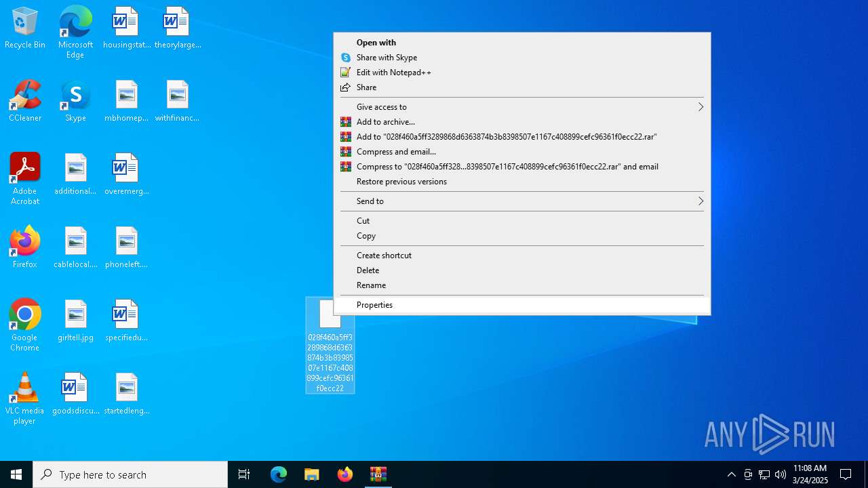Select the mbhomep image file icon
Image resolution: width=868 pixels, height=488 pixels.
126,102
